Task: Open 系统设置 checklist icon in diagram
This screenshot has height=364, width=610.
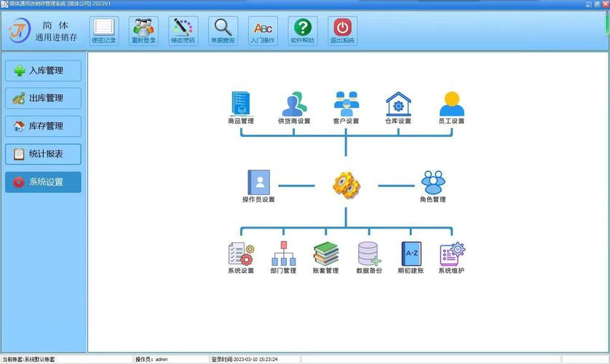Action: click(241, 258)
